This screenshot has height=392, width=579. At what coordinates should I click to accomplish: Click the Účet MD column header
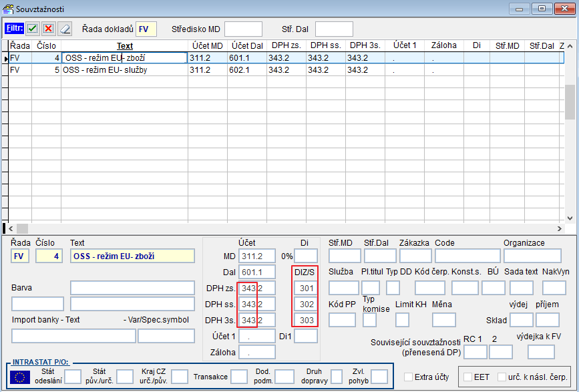point(208,46)
